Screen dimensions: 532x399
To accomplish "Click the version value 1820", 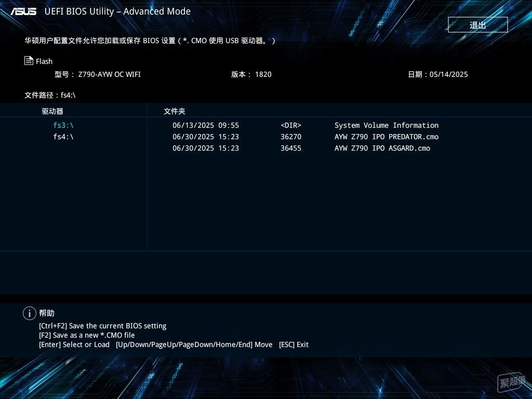I will (x=263, y=74).
